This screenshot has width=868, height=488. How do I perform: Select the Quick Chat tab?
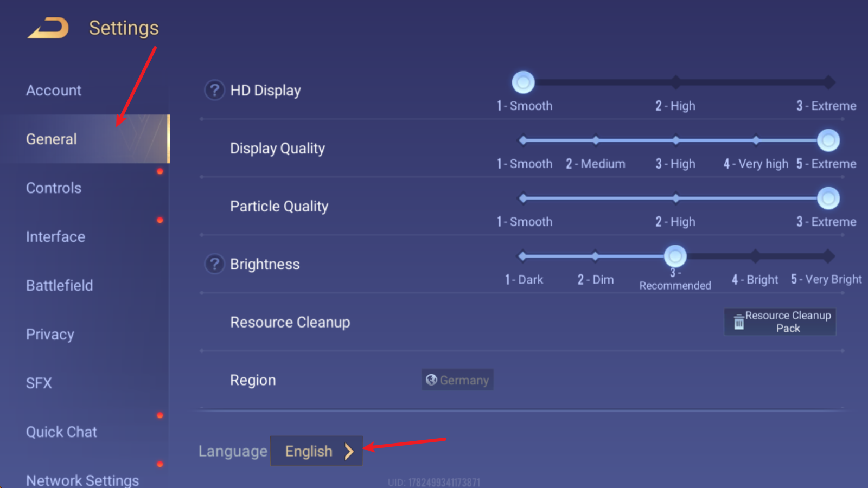61,432
